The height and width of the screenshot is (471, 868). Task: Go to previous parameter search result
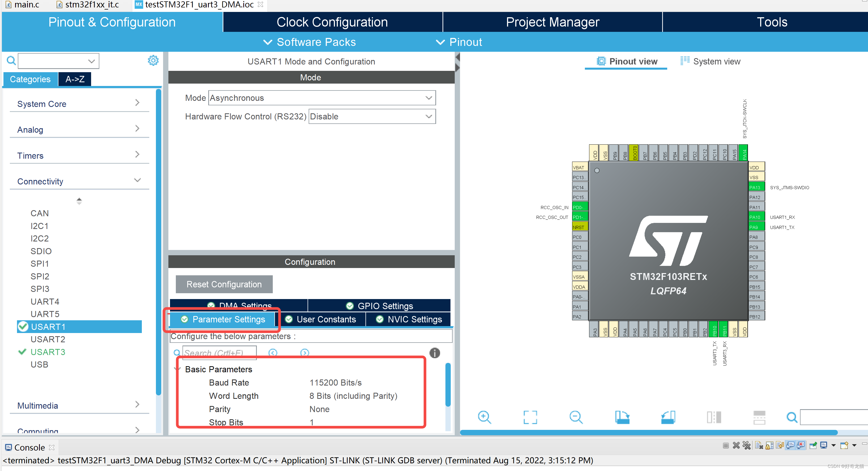[x=273, y=352]
